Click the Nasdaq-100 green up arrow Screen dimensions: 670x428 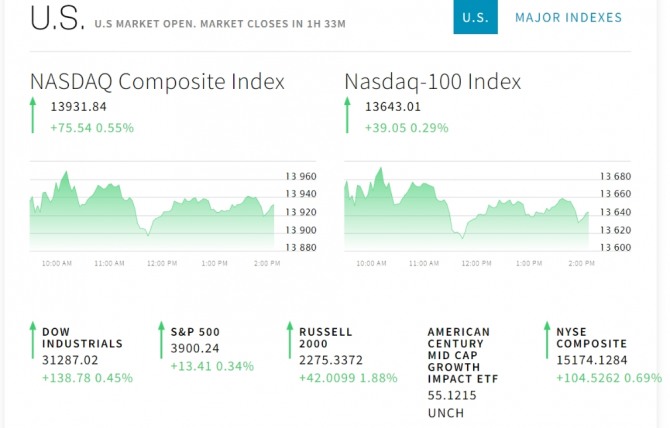coord(347,115)
